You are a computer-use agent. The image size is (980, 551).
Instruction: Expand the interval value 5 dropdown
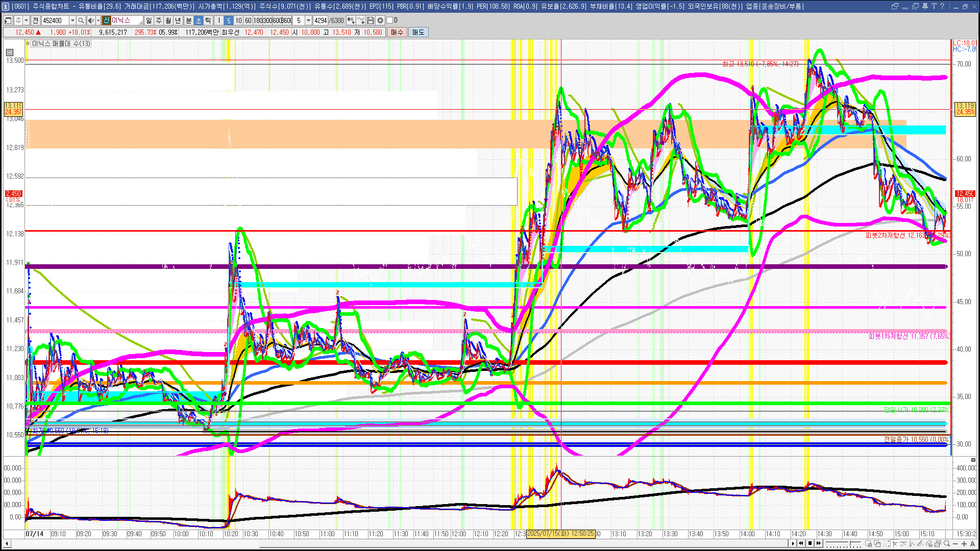point(308,20)
